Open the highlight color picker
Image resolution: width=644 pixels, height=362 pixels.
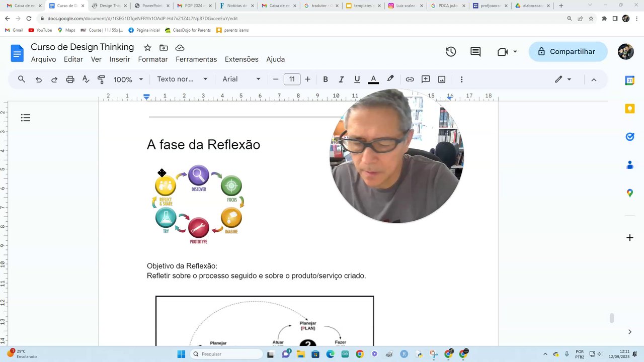(x=390, y=79)
